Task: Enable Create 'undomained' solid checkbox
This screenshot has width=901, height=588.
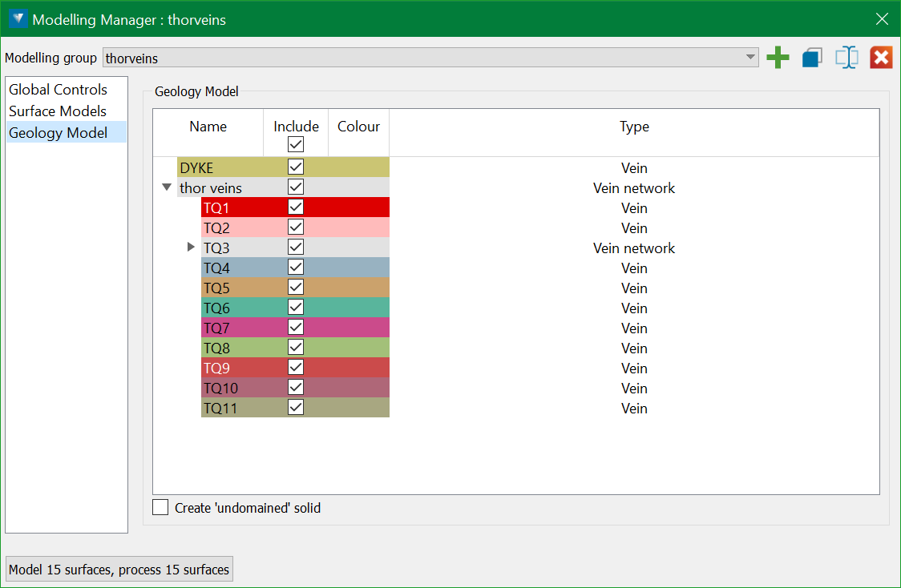Action: (x=161, y=507)
